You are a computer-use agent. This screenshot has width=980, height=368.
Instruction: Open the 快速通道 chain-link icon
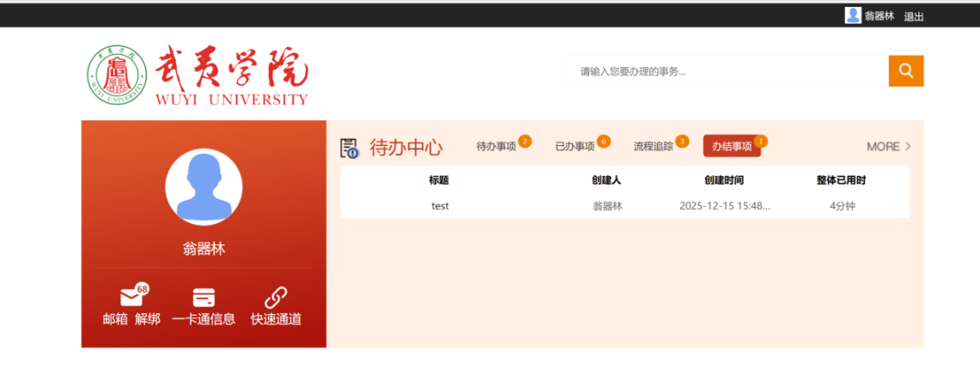276,298
